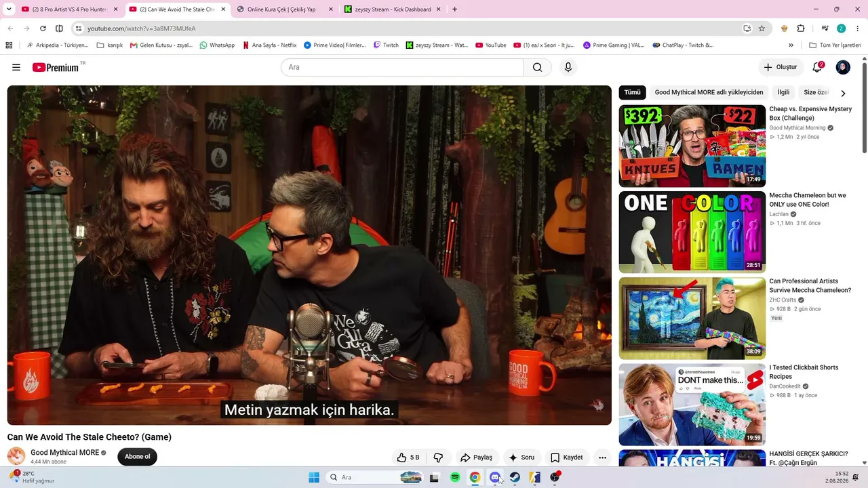Open the Twitch bookmark

(386, 45)
